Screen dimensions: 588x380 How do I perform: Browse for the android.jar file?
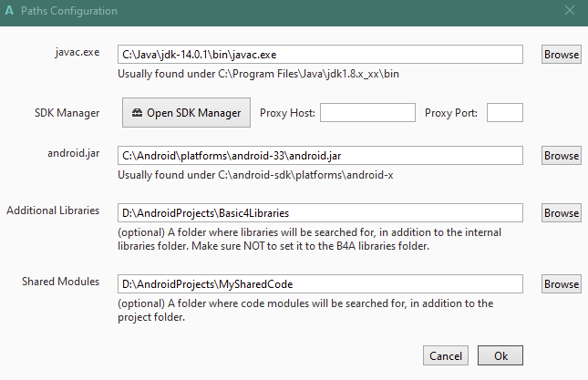coord(561,156)
